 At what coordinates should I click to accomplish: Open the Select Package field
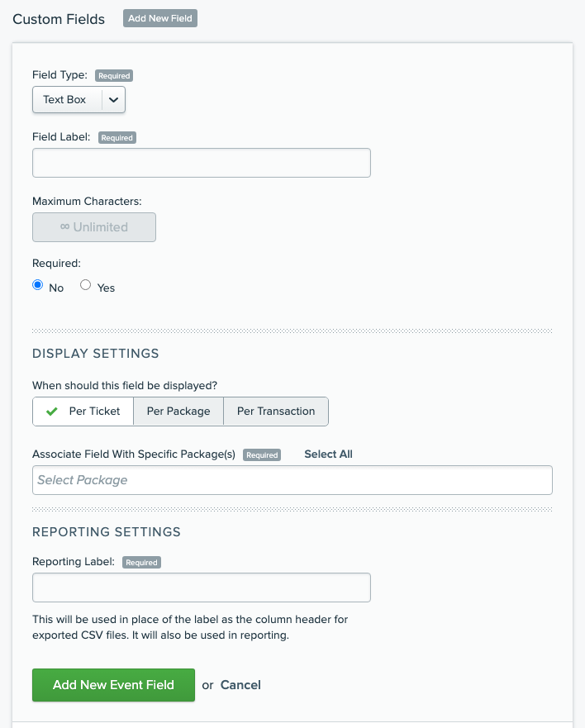[x=292, y=480]
